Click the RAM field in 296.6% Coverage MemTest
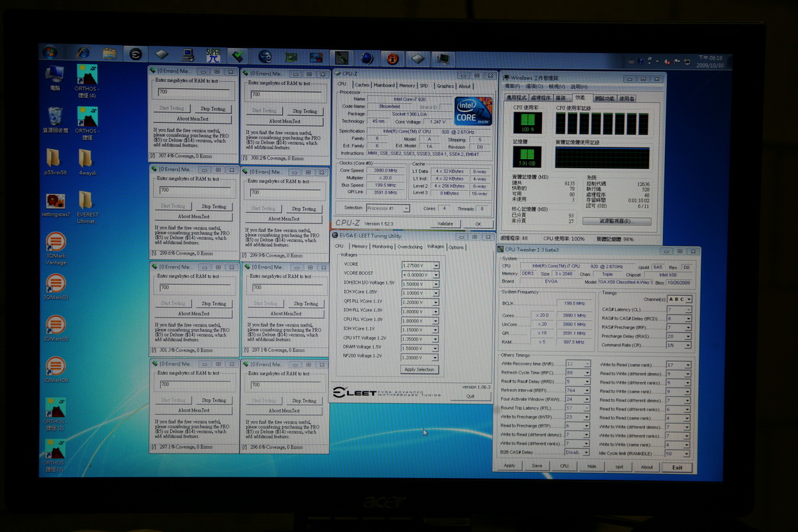The height and width of the screenshot is (532, 798). point(288,384)
